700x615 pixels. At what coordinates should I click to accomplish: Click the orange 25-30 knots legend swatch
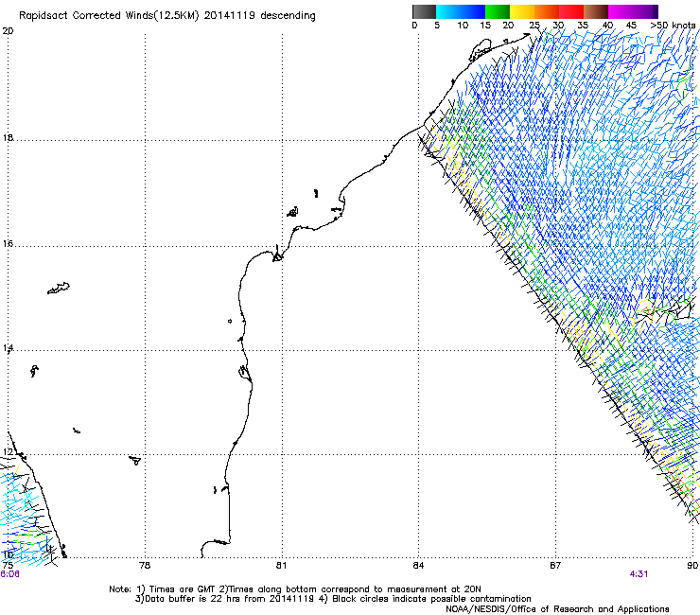(547, 11)
